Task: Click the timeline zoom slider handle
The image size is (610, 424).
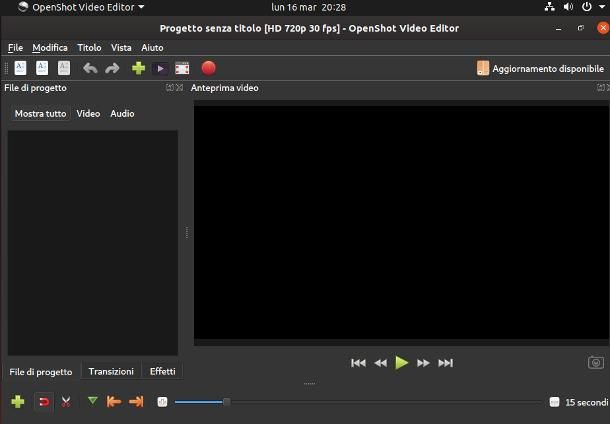Action: pos(226,402)
